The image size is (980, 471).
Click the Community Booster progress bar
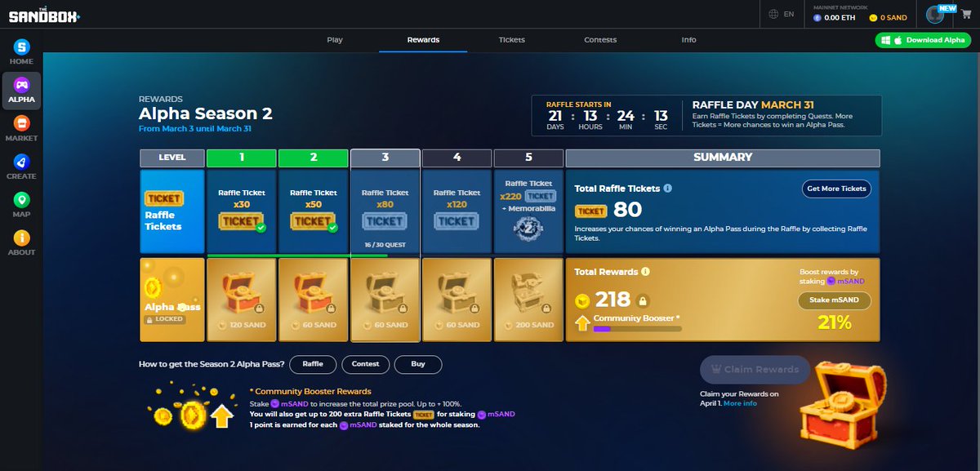tap(637, 329)
